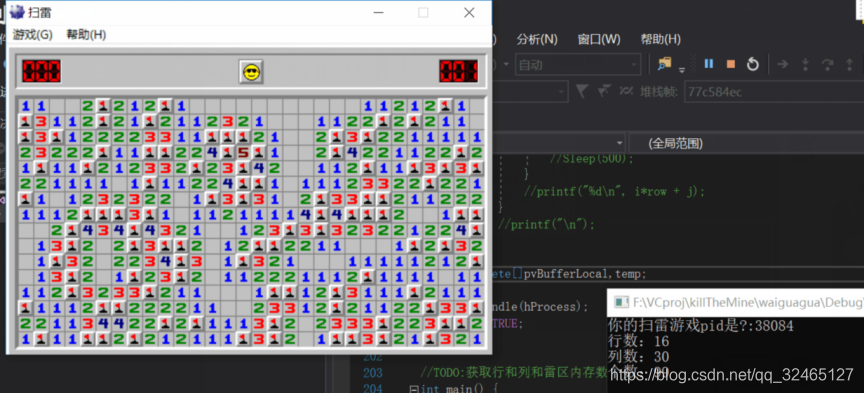The width and height of the screenshot is (864, 394).
Task: Click pvBufferLocal,temp; in the code editor
Action: point(585,273)
